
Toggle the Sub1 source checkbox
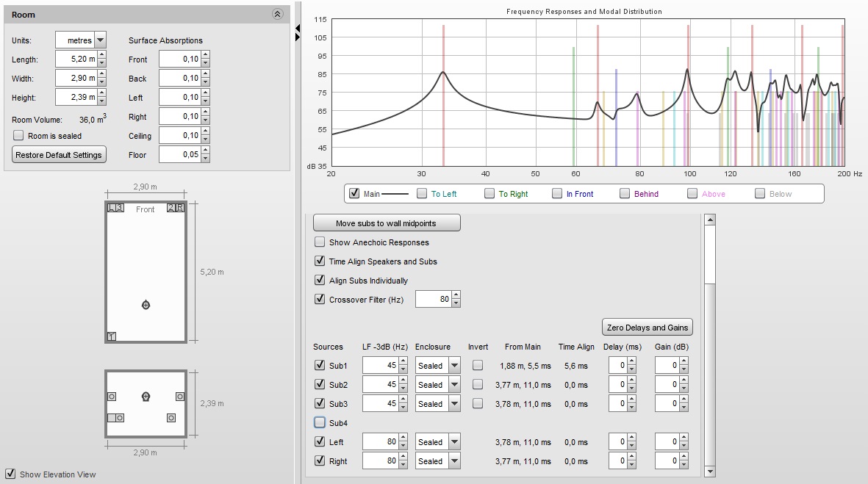pyautogui.click(x=320, y=365)
